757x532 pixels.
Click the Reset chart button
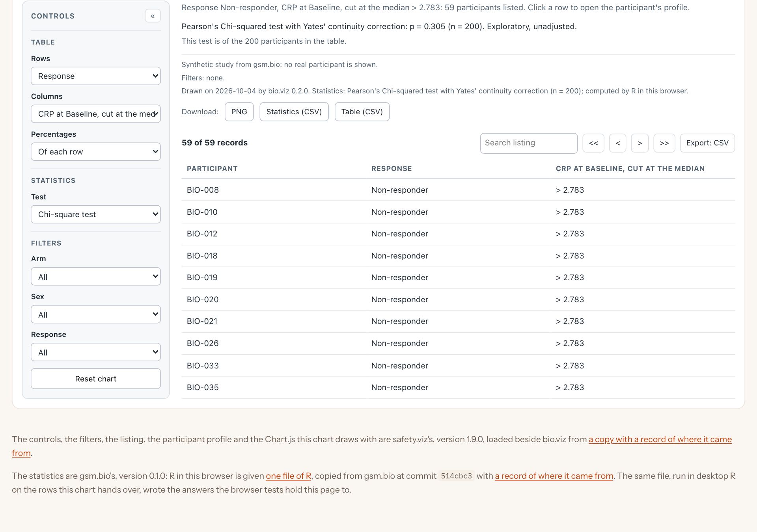point(96,379)
